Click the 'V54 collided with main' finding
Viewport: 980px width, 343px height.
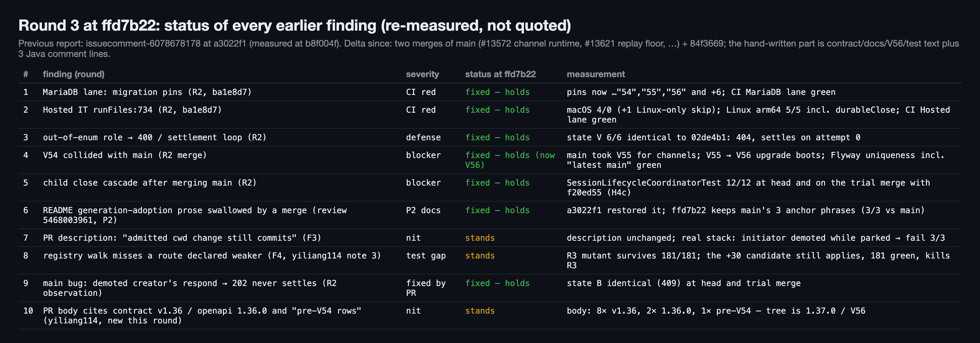pos(125,155)
